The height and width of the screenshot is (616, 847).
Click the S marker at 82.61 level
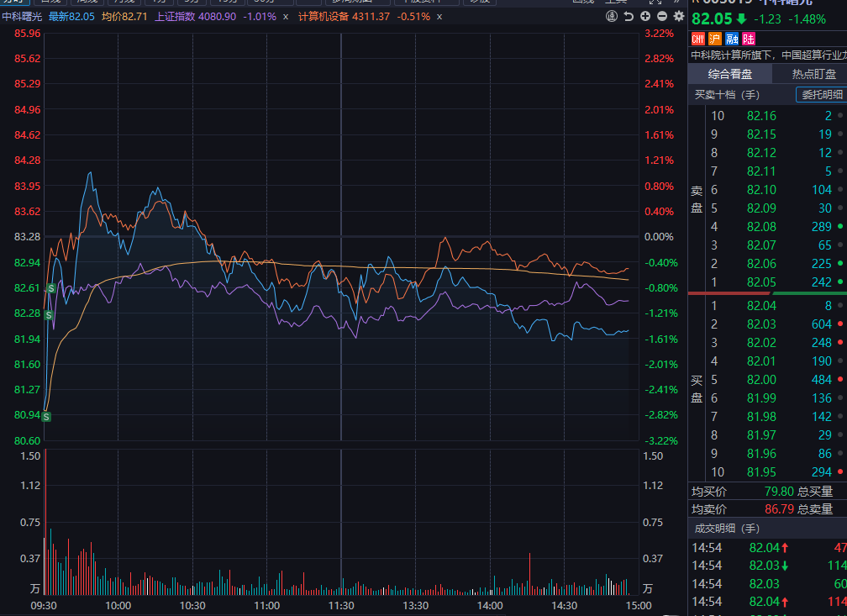(50, 288)
